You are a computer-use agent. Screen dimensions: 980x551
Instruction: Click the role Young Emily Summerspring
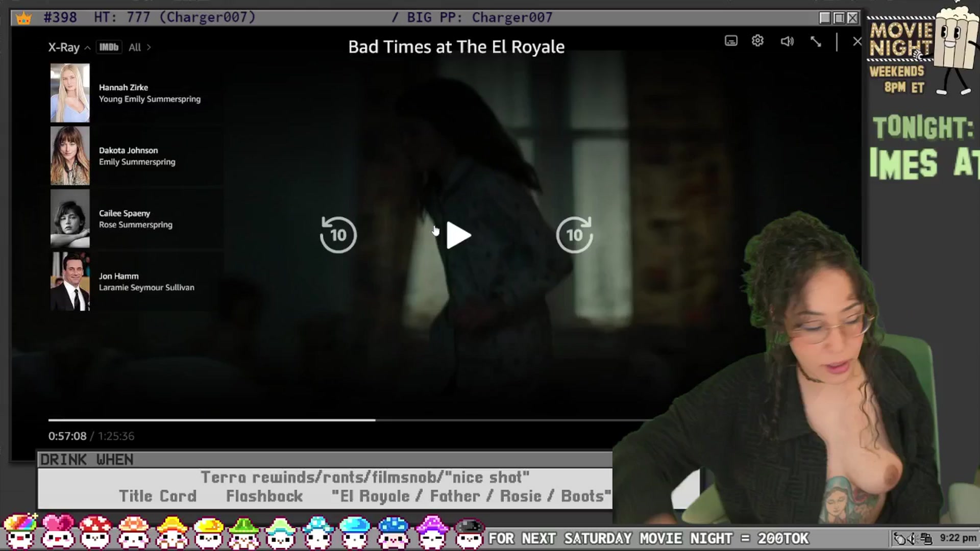pos(150,99)
